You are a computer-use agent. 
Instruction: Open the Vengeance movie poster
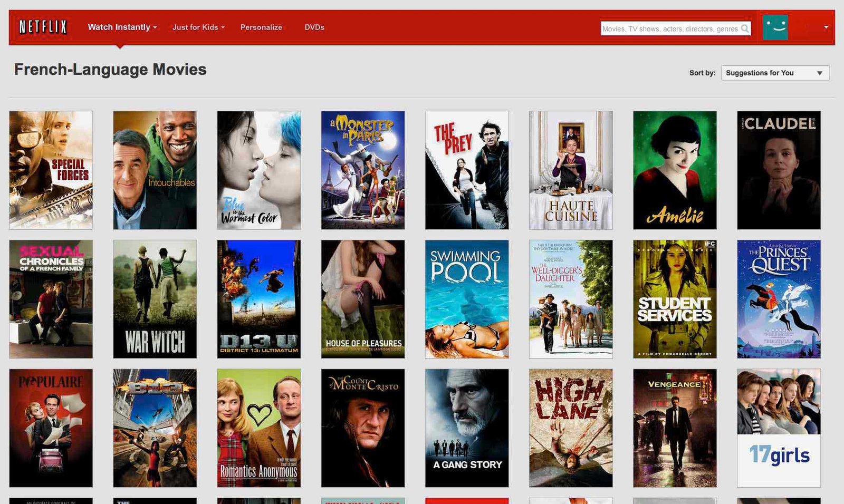pyautogui.click(x=675, y=428)
